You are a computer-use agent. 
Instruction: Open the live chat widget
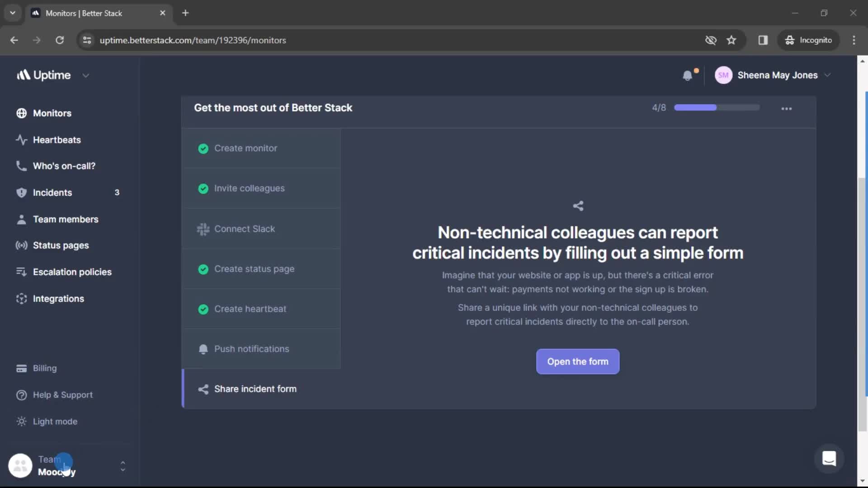coord(829,459)
